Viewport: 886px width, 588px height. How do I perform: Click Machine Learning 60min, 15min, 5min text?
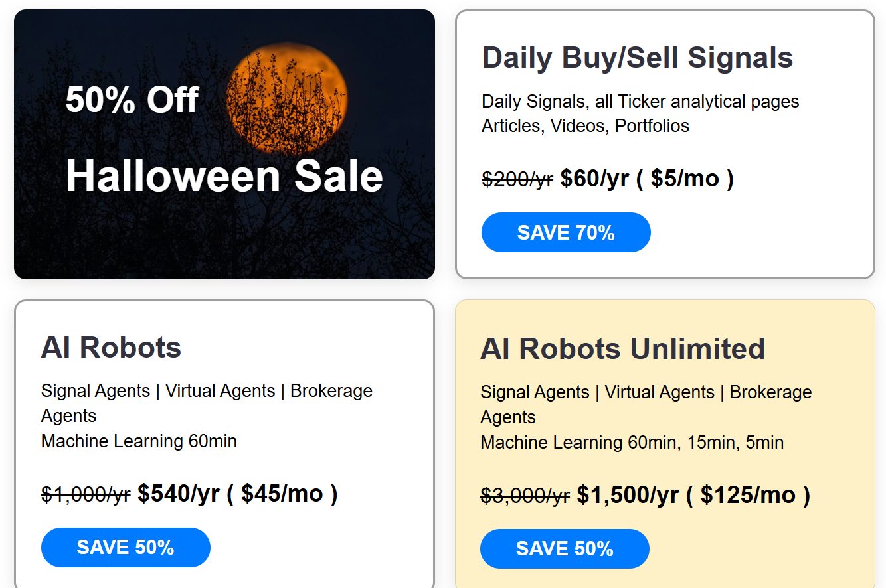click(x=632, y=442)
